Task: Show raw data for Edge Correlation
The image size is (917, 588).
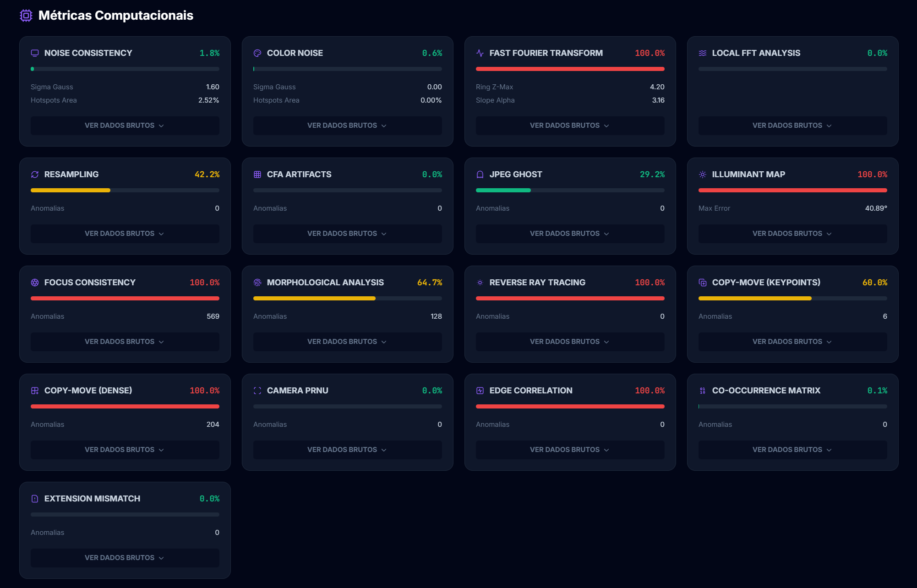Action: tap(570, 450)
